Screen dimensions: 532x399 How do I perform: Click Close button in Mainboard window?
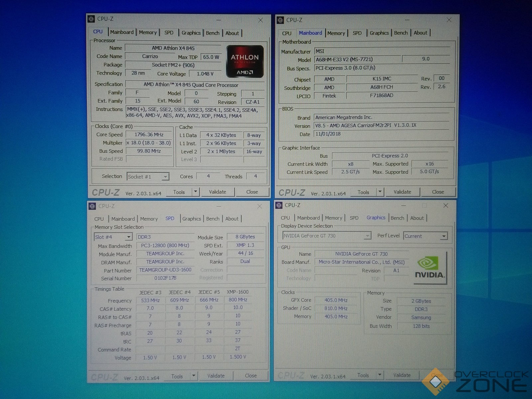[438, 192]
